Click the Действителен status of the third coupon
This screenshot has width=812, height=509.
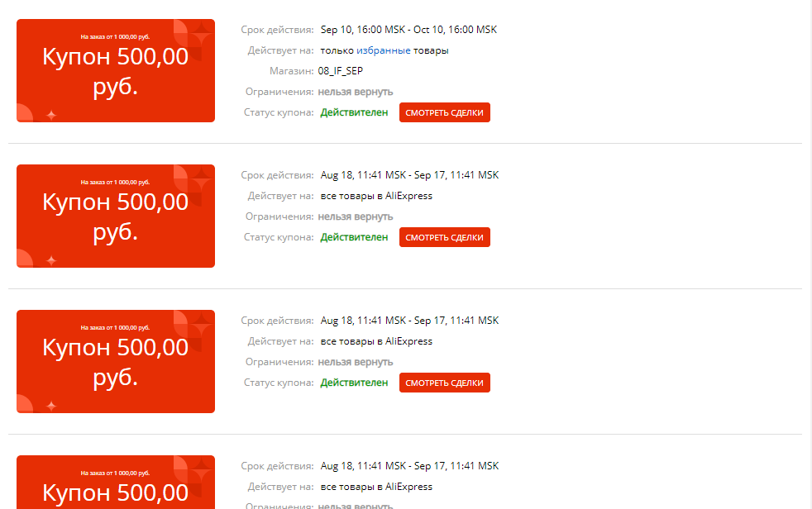[354, 383]
